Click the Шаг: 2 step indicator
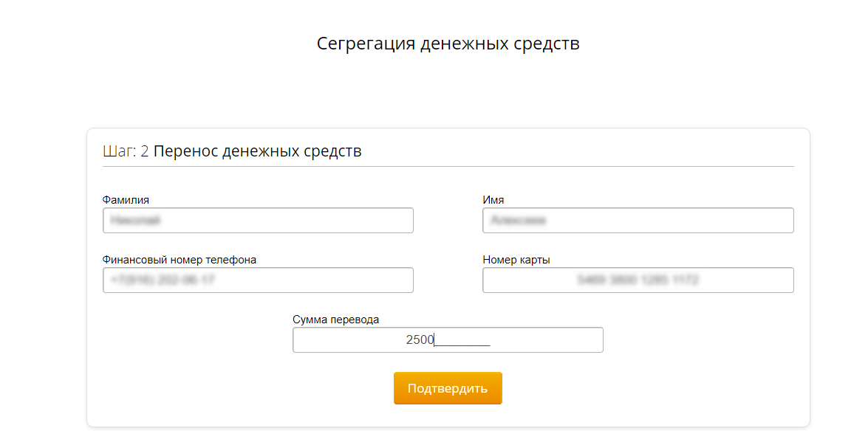This screenshot has width=868, height=431. (x=126, y=151)
